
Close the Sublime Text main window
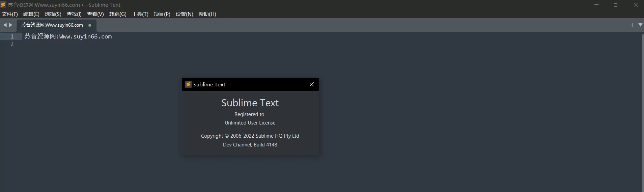coord(636,5)
